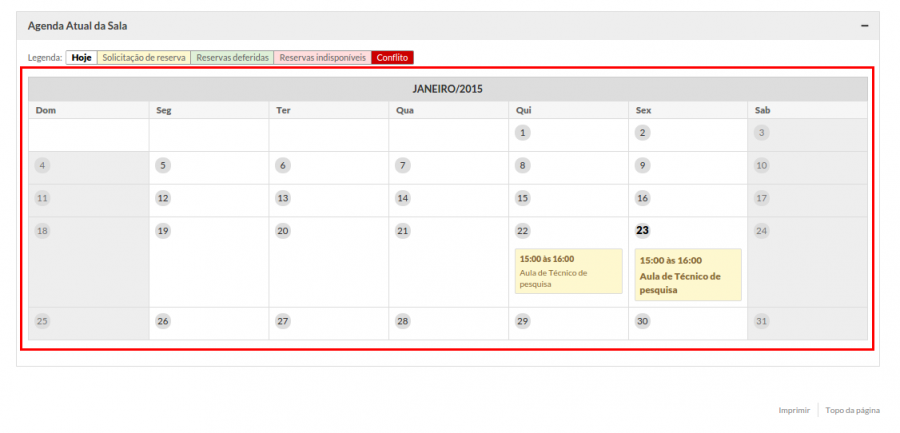
Task: Select day 1 in the calendar
Action: coord(522,133)
